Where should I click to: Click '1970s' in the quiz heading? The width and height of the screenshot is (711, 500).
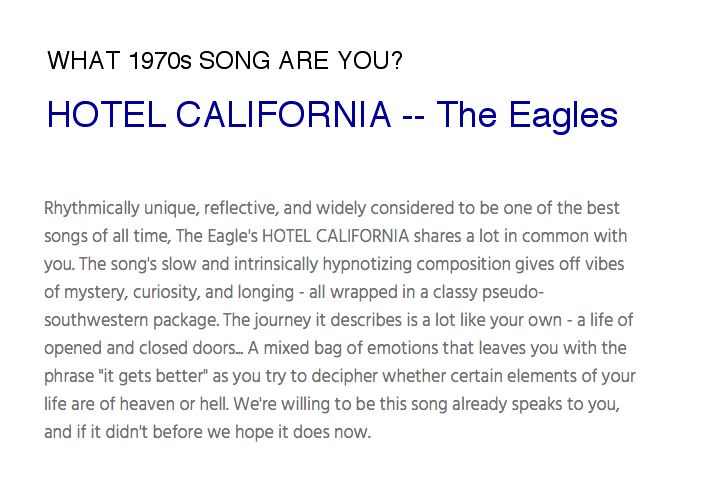coord(160,60)
